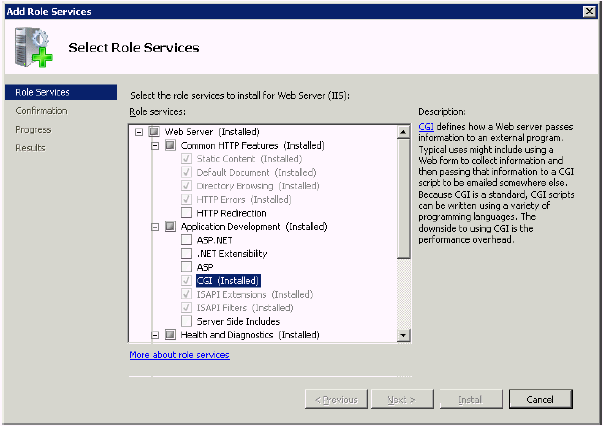
Task: Click the grayed CGI (Installed) checkbox
Action: (186, 280)
